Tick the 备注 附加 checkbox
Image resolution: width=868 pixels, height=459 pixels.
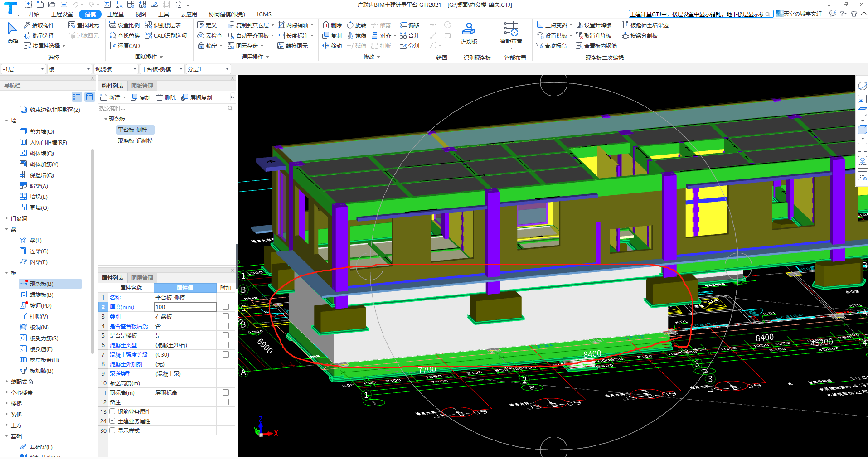pos(226,402)
